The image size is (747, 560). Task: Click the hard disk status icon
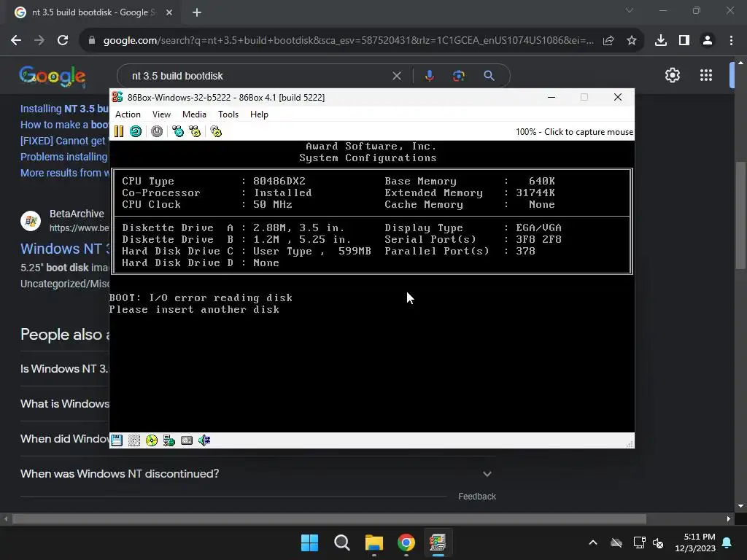pyautogui.click(x=187, y=440)
